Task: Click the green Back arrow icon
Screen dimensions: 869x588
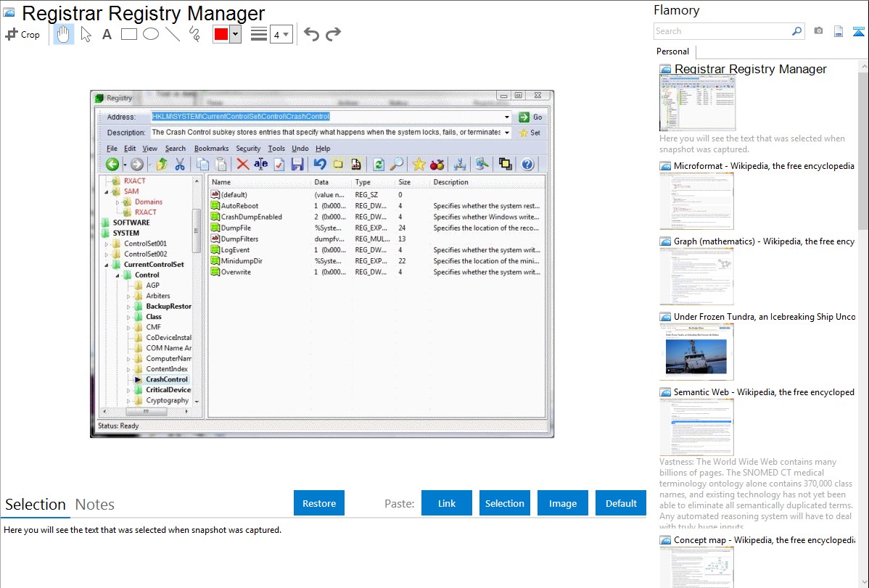Action: click(x=112, y=164)
